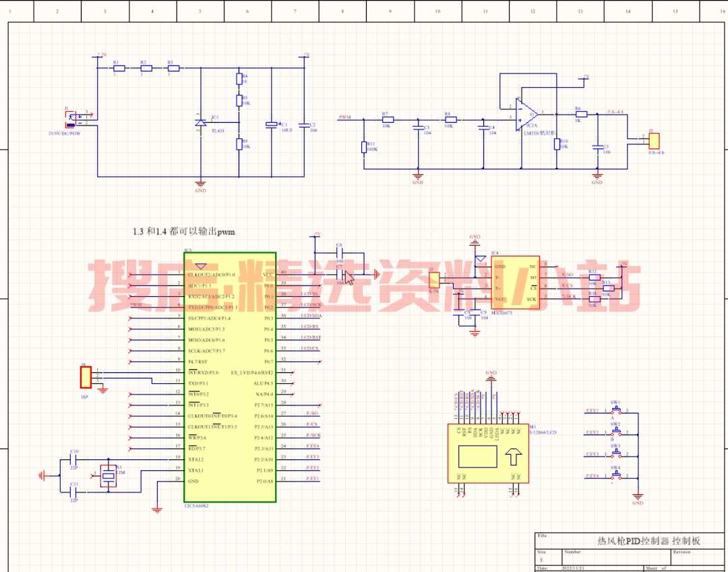Select pull-up resistor R12 near MAX6675

(595, 277)
